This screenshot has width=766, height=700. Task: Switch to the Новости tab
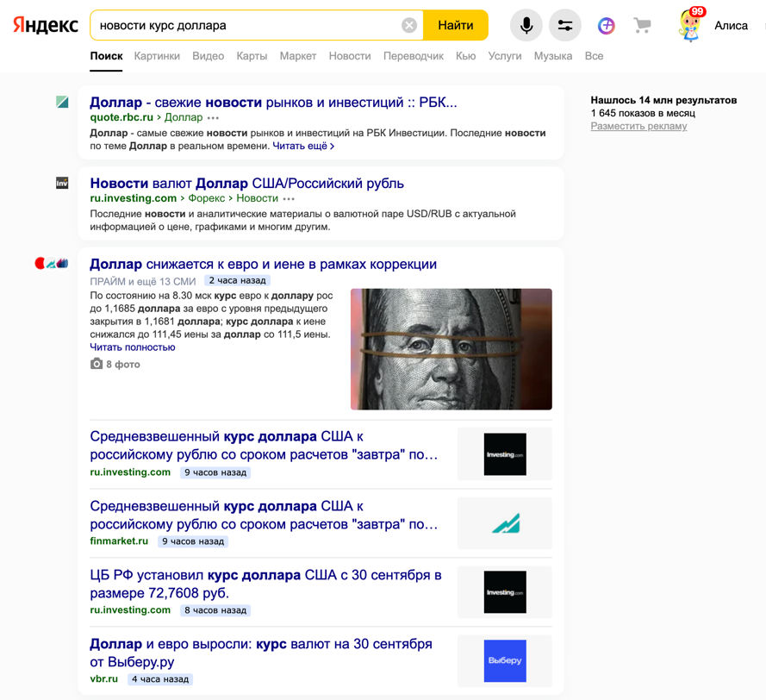pos(349,56)
